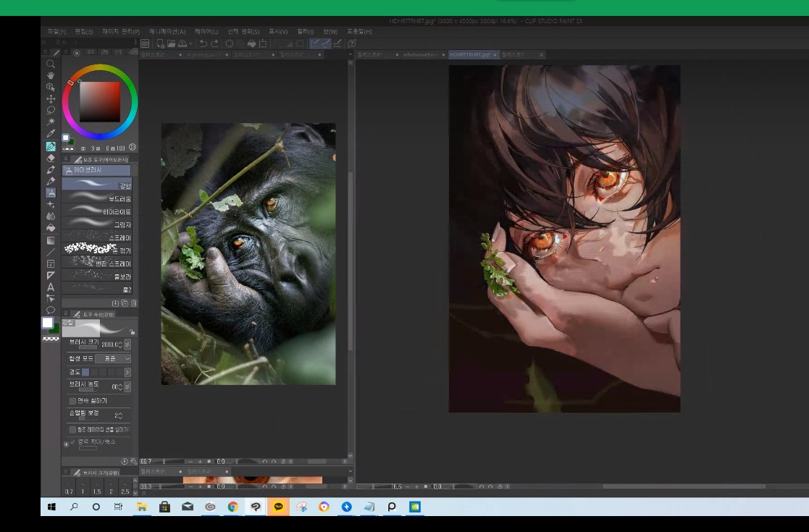Open the 합성 모드 blend mode dropdown
Image resolution: width=809 pixels, height=532 pixels.
[x=113, y=358]
